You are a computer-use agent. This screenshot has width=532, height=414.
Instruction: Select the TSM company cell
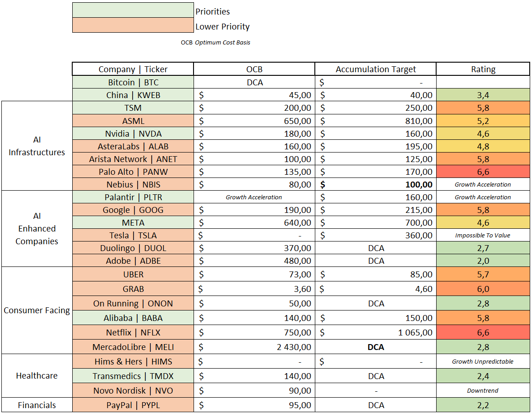[x=133, y=108]
